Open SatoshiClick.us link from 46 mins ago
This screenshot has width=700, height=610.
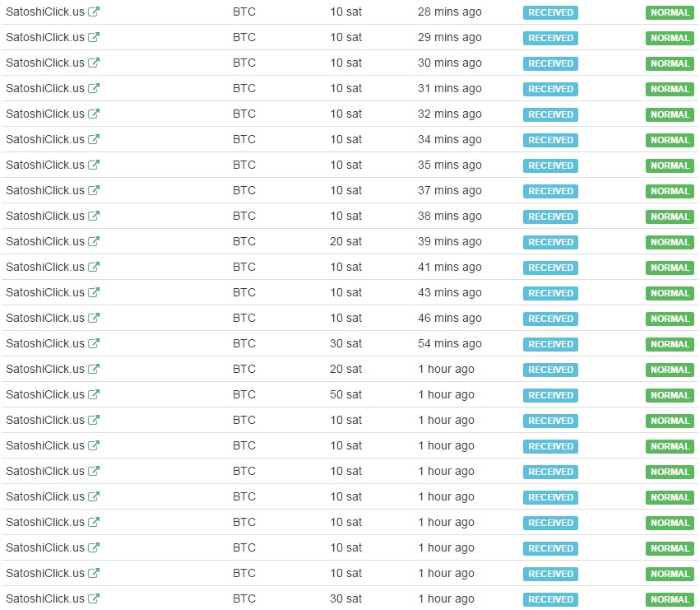tap(45, 319)
